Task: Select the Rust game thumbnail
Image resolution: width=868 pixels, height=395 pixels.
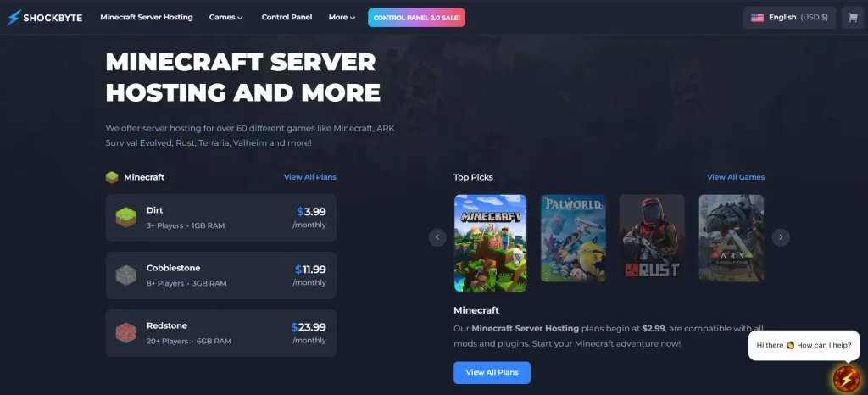Action: [652, 238]
